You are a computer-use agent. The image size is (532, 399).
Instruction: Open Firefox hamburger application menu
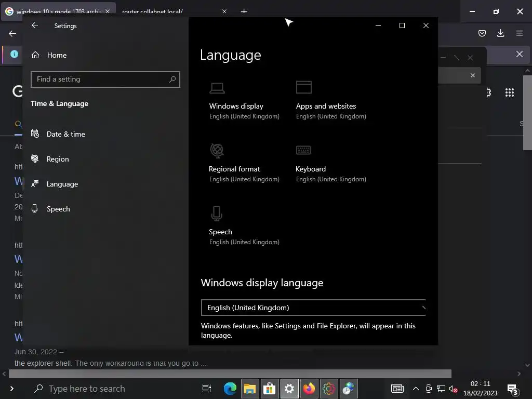click(520, 33)
